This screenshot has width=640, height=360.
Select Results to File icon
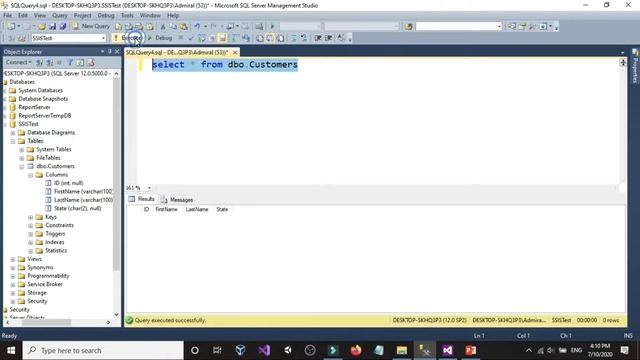281,38
